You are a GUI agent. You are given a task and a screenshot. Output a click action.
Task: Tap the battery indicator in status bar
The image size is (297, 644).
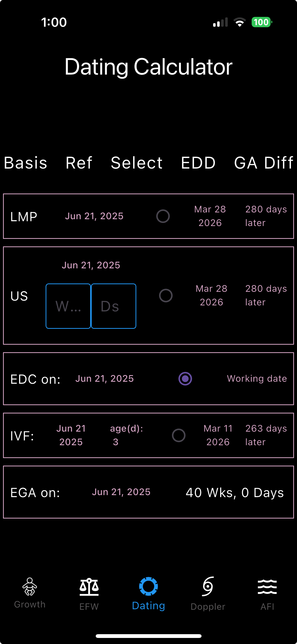[x=262, y=22]
